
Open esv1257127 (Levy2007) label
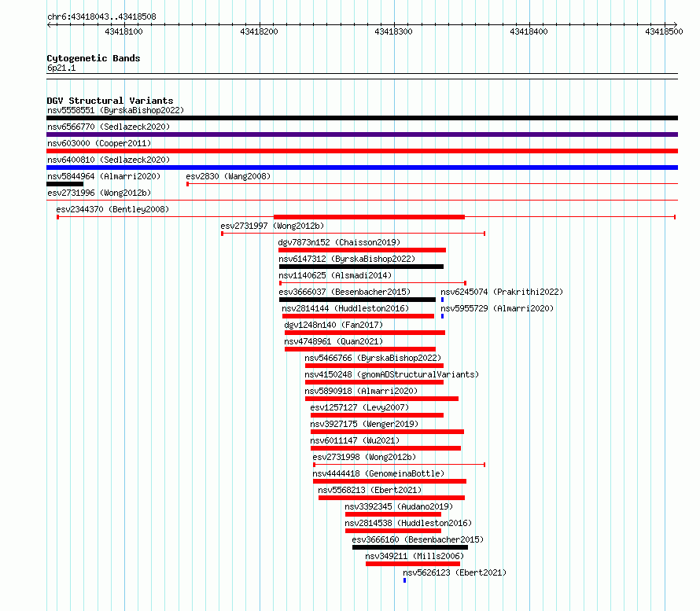pyautogui.click(x=359, y=407)
